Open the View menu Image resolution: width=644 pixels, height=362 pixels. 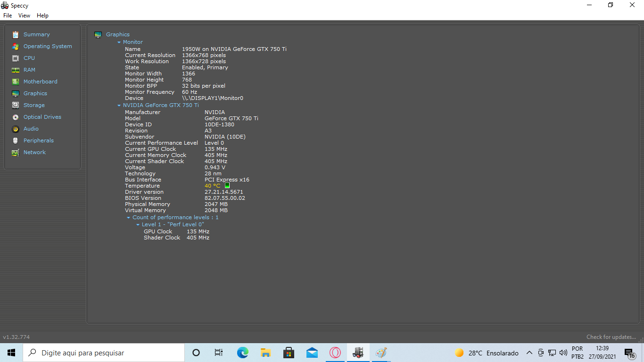pyautogui.click(x=24, y=16)
